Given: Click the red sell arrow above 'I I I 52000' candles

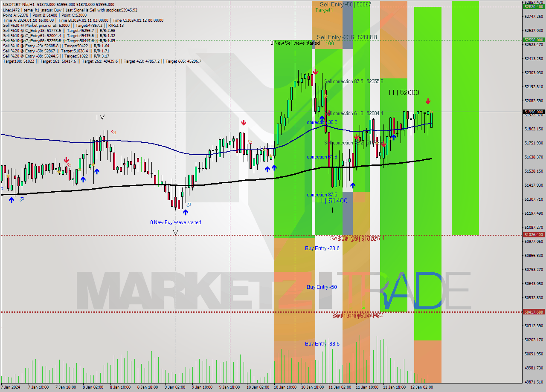Looking at the screenshot, I should click(428, 101).
